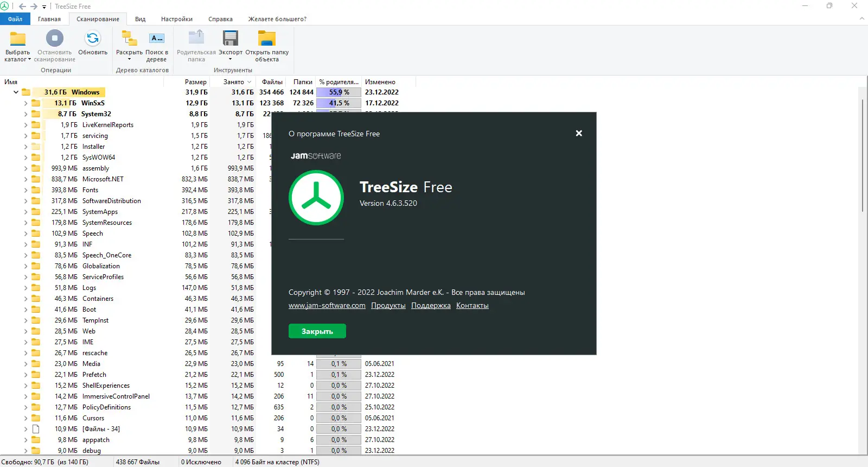Open the Справка ribbon tab

(220, 19)
